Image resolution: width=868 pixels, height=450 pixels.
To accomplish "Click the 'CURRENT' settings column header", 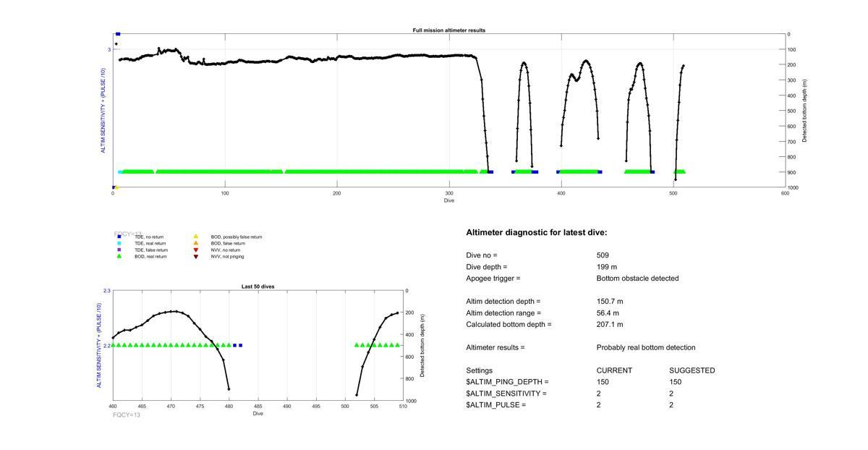I will 614,370.
